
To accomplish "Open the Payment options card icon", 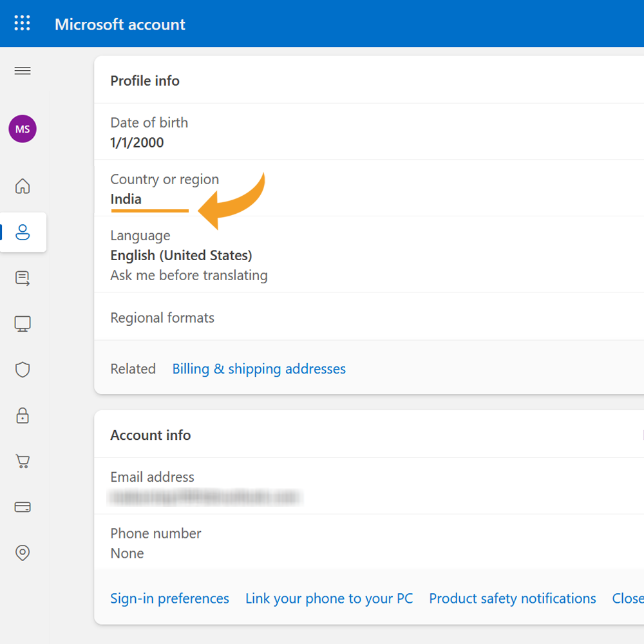I will point(23,507).
